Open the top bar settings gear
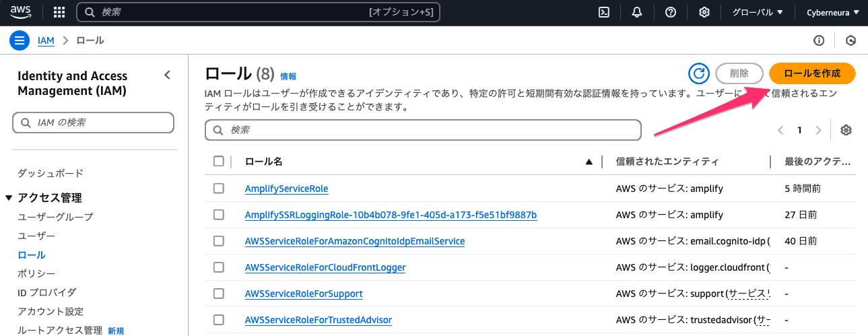This screenshot has width=868, height=336. (x=704, y=12)
